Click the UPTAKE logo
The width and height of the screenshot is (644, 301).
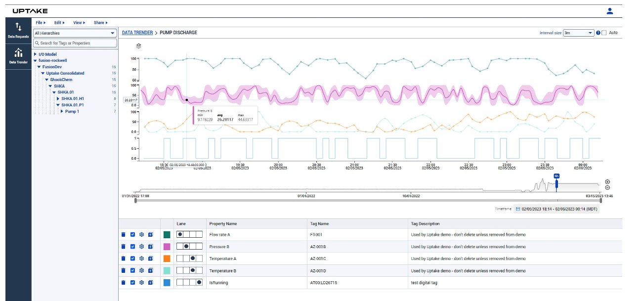pos(30,11)
